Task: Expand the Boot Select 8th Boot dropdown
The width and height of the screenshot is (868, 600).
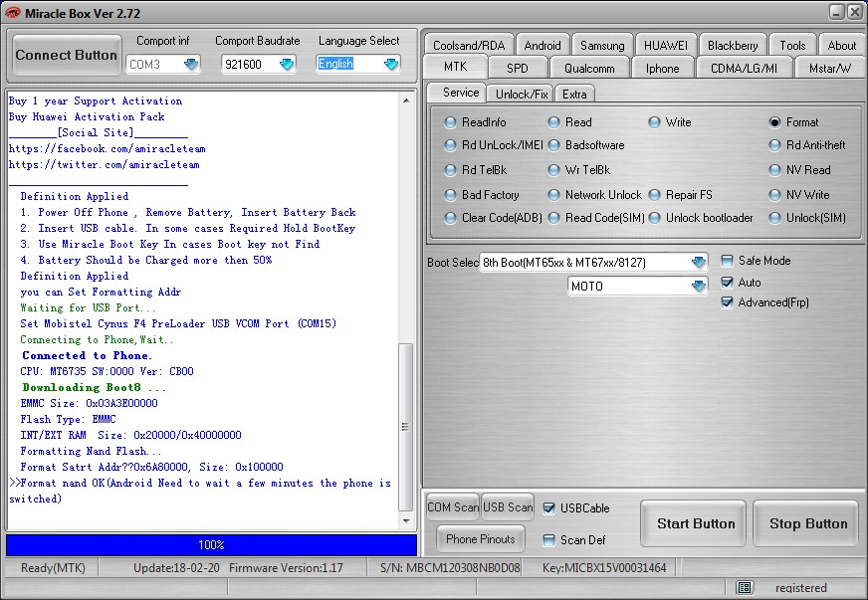Action: [699, 262]
